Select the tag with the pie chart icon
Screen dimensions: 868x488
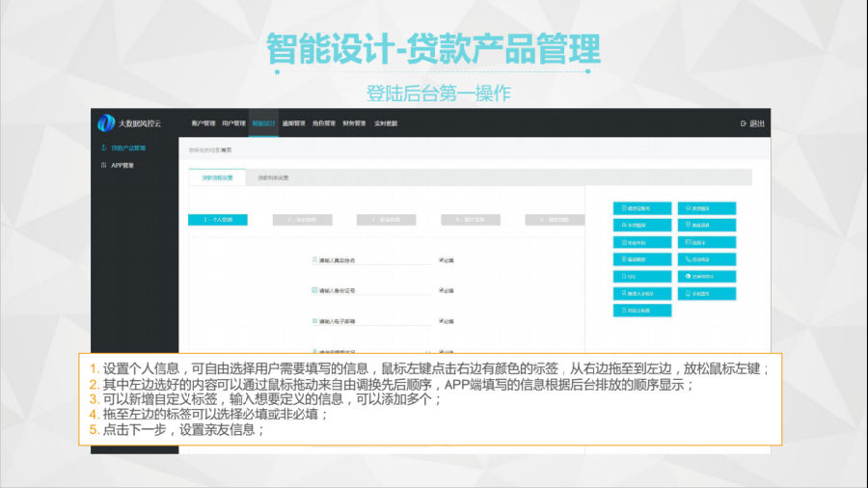pos(707,276)
